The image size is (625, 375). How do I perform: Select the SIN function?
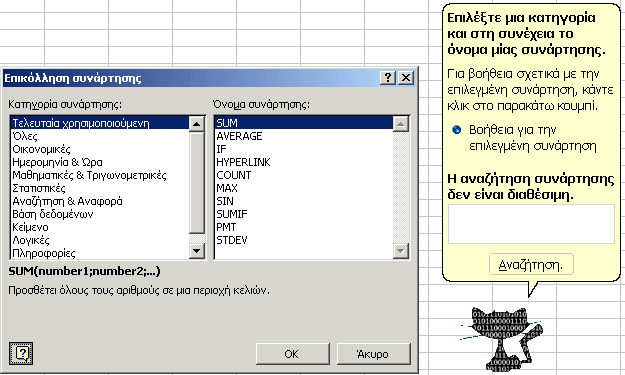click(x=304, y=201)
